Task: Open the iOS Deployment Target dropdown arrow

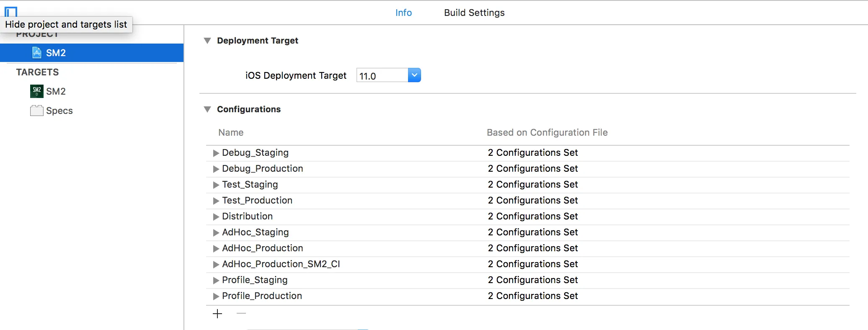Action: pos(414,75)
